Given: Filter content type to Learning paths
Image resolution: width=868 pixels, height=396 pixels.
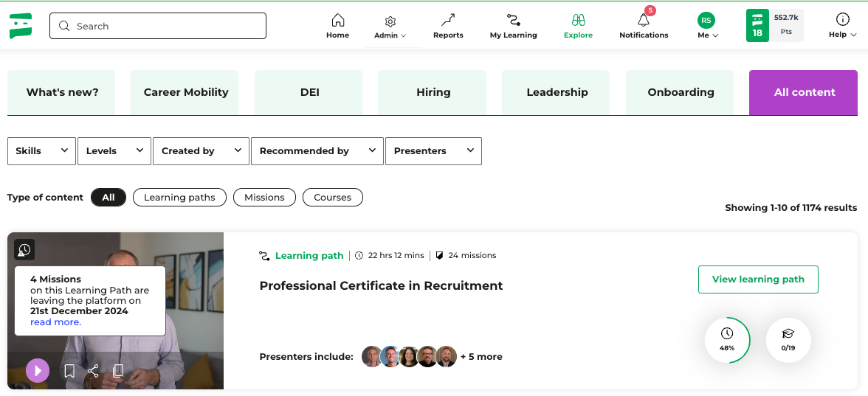Looking at the screenshot, I should pyautogui.click(x=179, y=198).
